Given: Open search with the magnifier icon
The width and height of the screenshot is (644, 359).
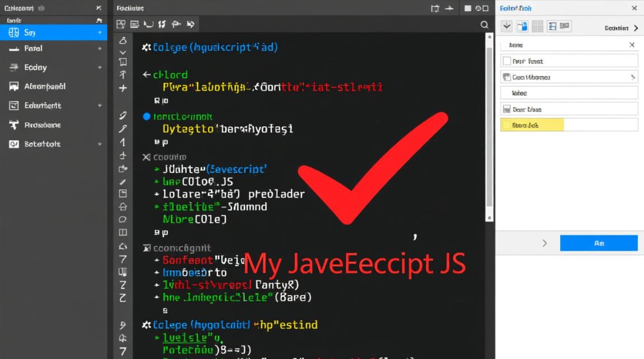Looking at the screenshot, I should pos(484,25).
